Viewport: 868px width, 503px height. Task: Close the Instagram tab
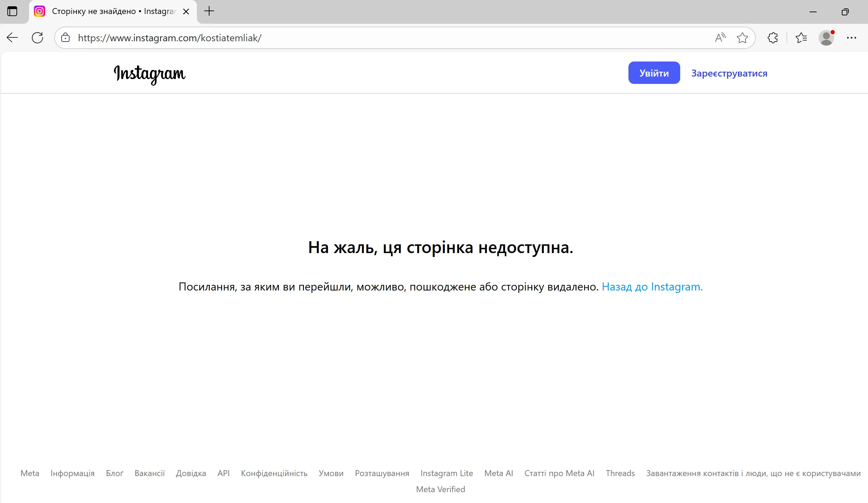(186, 12)
